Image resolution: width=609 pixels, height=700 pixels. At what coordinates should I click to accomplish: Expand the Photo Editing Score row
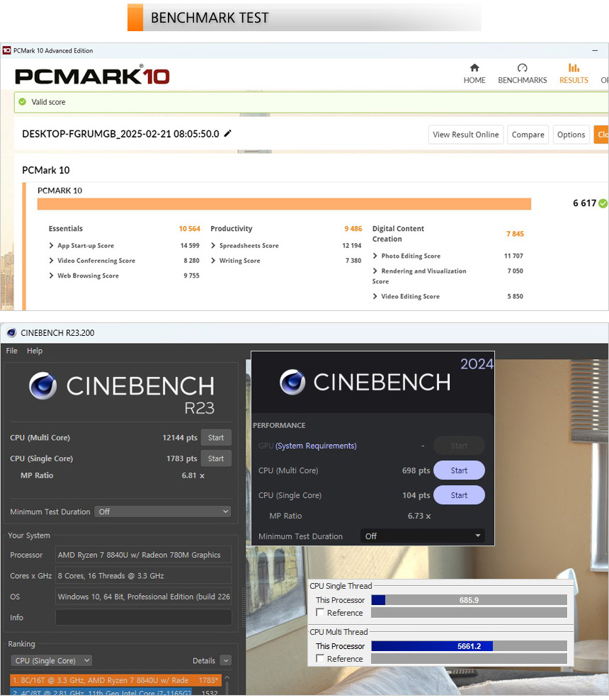coord(375,256)
